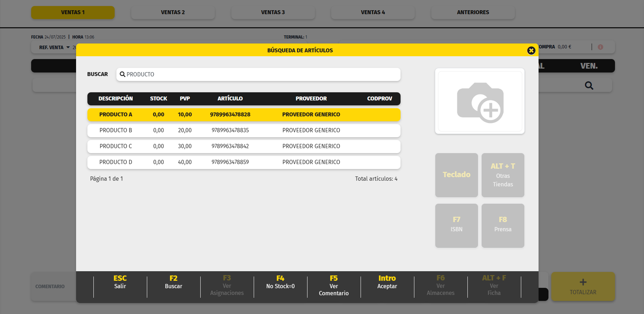644x314 pixels.
Task: Sort by the PVP column header
Action: [185, 99]
